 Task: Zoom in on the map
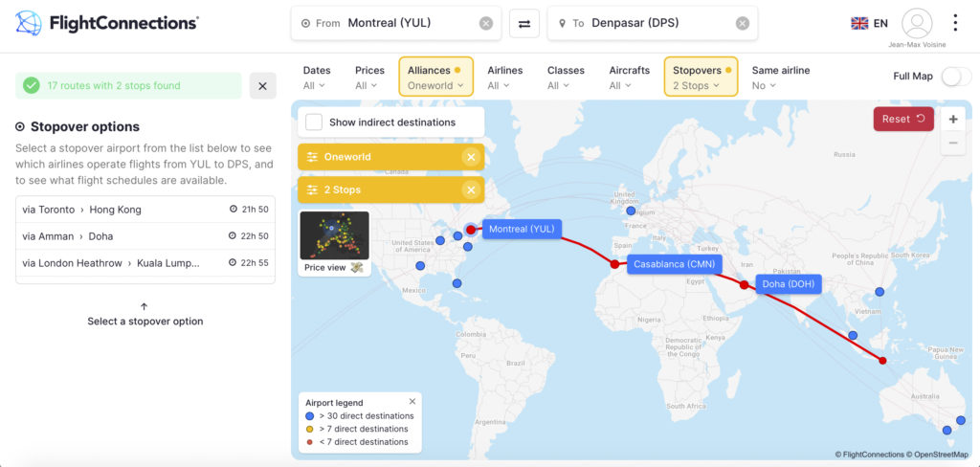tap(952, 120)
